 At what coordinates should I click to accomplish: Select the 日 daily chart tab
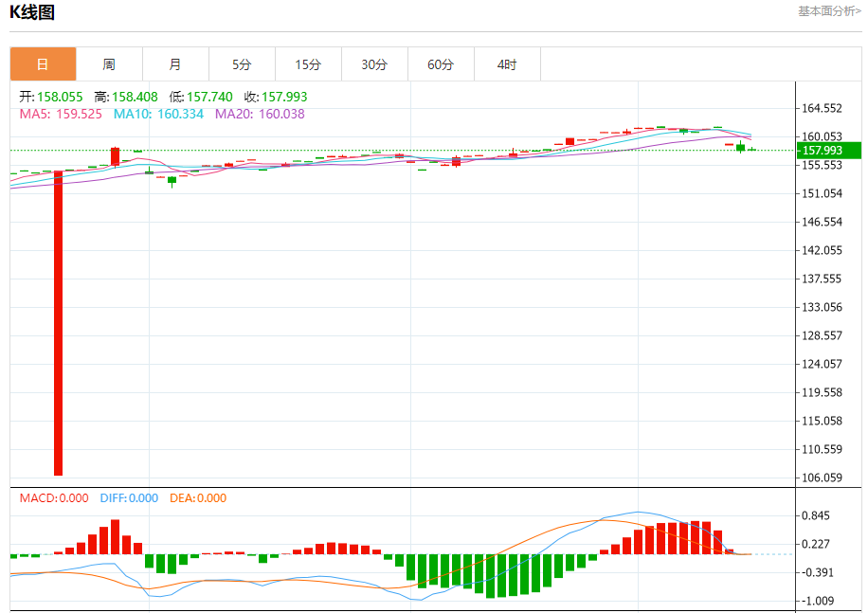[43, 64]
